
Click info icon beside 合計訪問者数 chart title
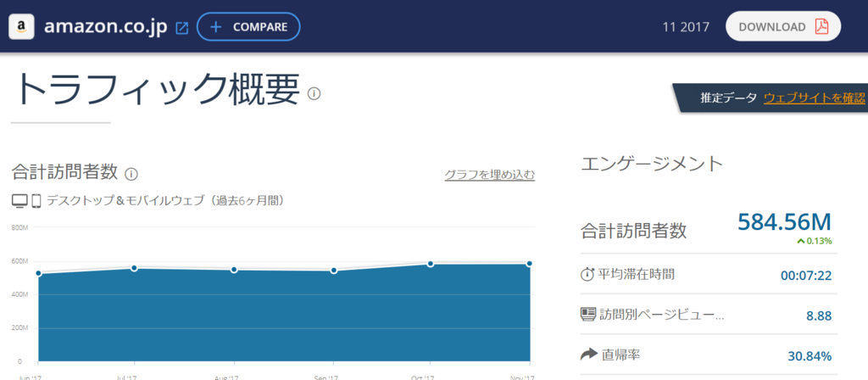tap(131, 174)
